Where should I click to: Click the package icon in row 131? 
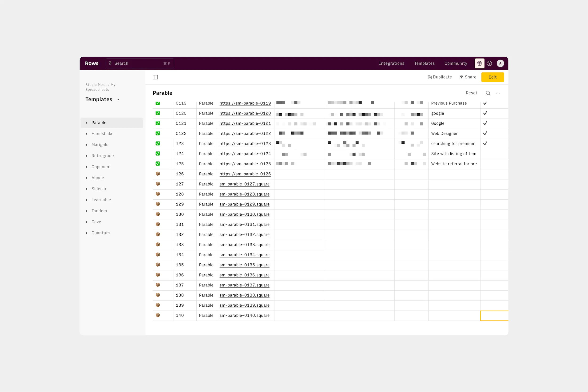pyautogui.click(x=158, y=224)
